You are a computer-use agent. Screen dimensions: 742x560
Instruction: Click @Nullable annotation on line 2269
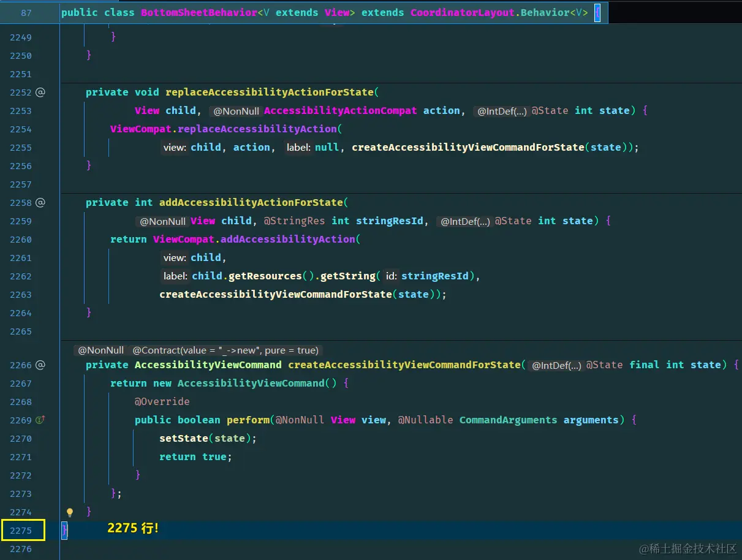[x=426, y=420]
